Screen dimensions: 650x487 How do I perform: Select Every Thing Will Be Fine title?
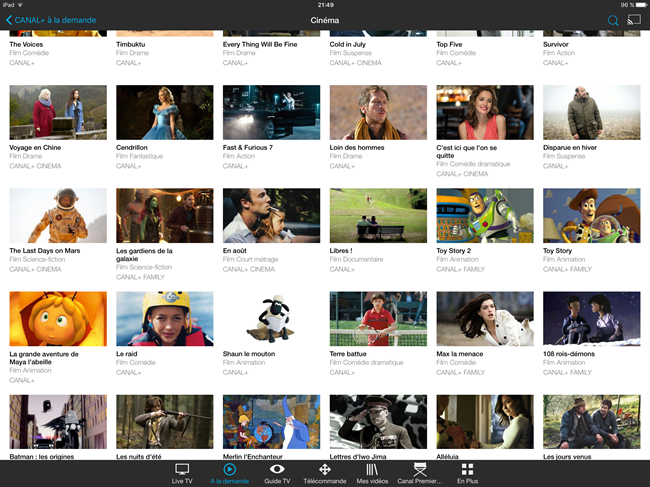pyautogui.click(x=260, y=44)
